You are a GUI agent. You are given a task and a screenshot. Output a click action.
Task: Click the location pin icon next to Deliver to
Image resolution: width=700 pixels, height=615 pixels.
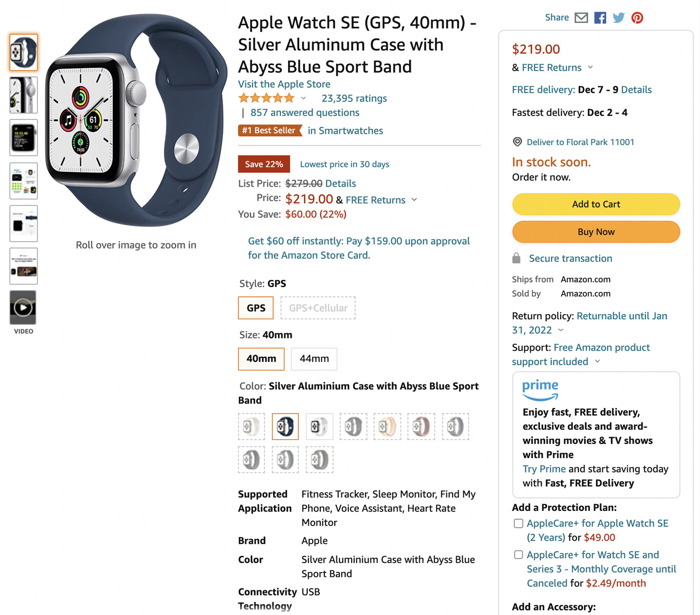click(518, 142)
